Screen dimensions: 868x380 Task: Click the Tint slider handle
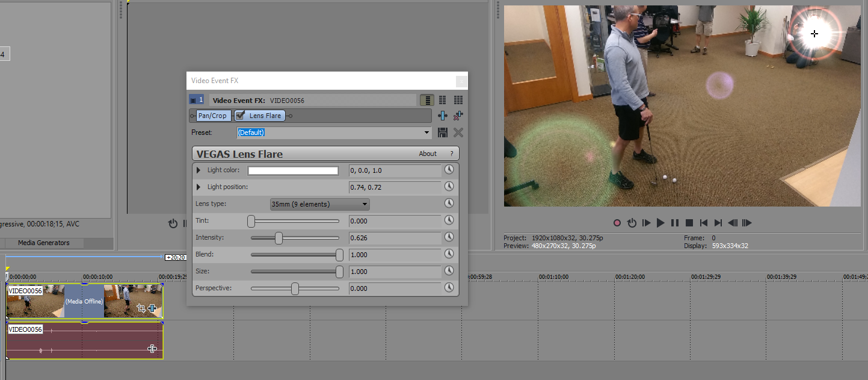coord(251,221)
